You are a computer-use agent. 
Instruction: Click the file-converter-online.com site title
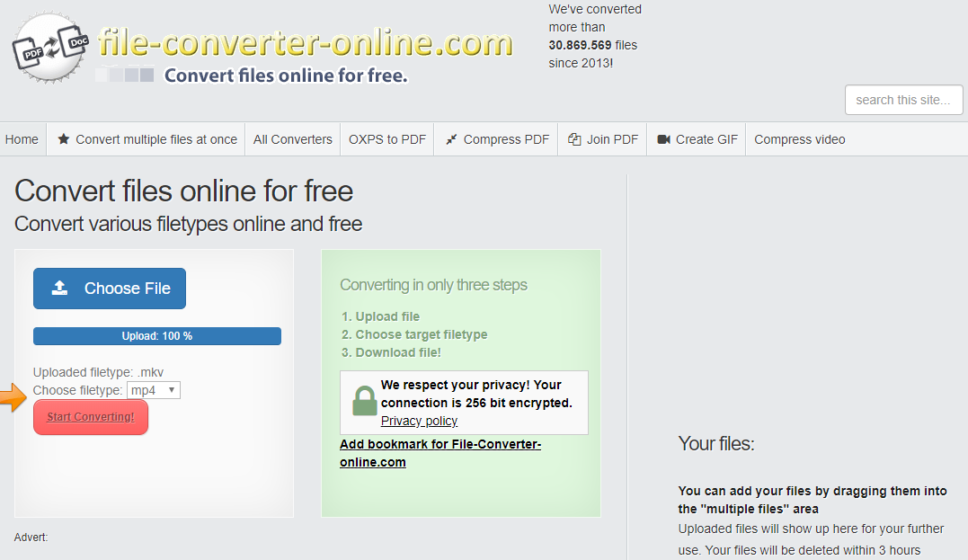(306, 42)
